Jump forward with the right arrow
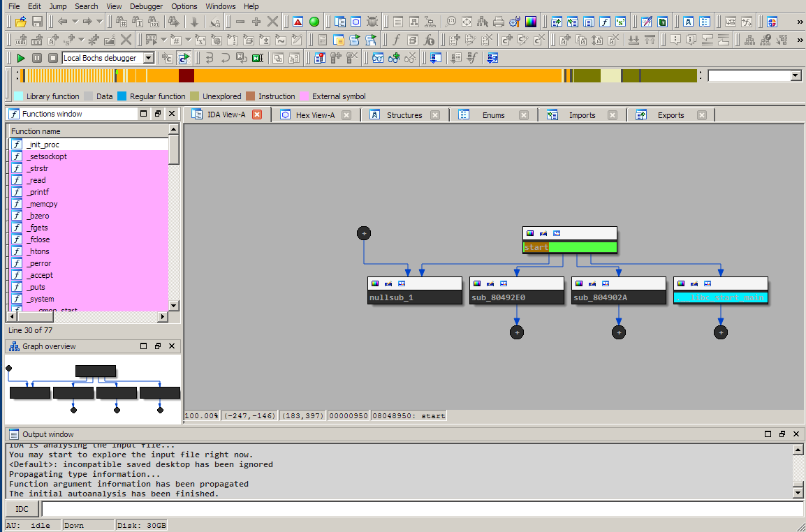Image resolution: width=806 pixels, height=532 pixels. [x=87, y=22]
